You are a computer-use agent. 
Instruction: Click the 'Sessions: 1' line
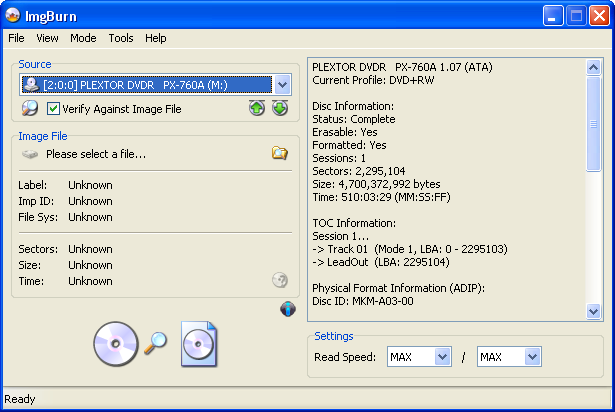coord(339,158)
